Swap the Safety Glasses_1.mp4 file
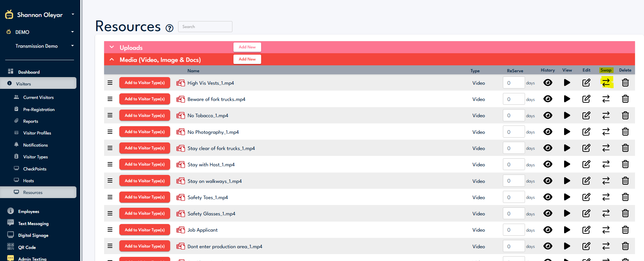The height and width of the screenshot is (261, 644). coord(606,213)
